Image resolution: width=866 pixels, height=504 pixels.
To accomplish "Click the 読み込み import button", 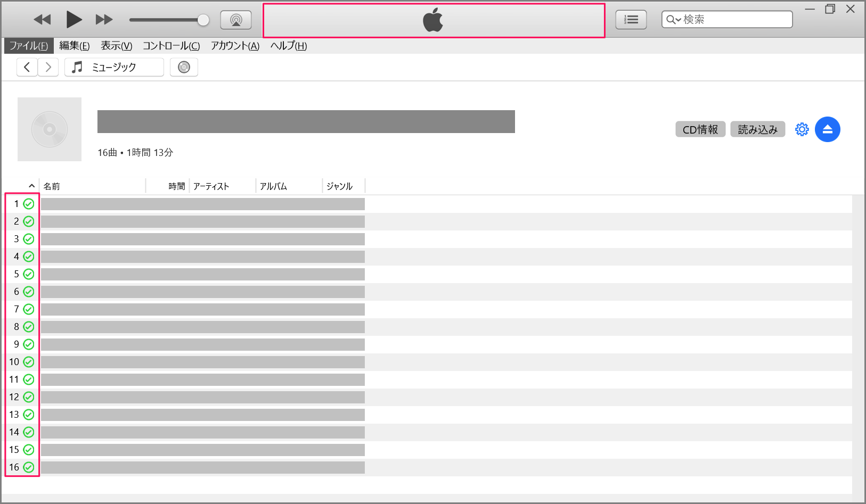I will (757, 129).
